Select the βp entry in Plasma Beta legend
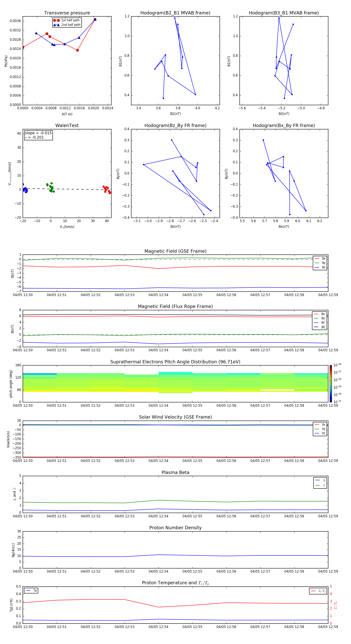Screen dimensions: 351x644 320,480
